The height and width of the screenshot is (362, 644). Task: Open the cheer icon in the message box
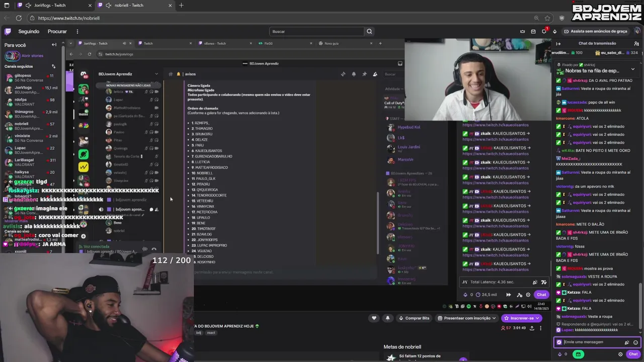click(x=626, y=342)
